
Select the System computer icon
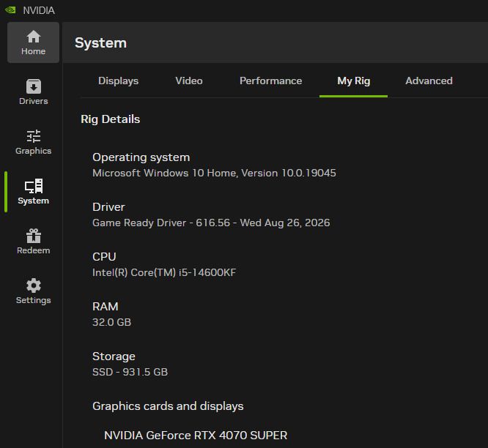tap(34, 186)
